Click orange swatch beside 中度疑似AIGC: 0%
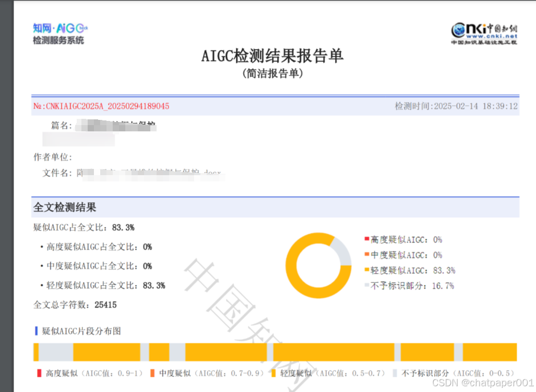 coord(367,254)
